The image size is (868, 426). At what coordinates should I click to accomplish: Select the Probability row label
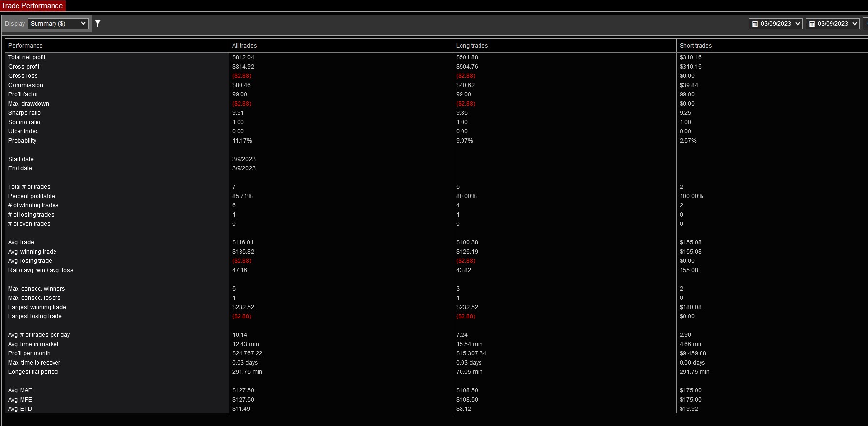22,141
